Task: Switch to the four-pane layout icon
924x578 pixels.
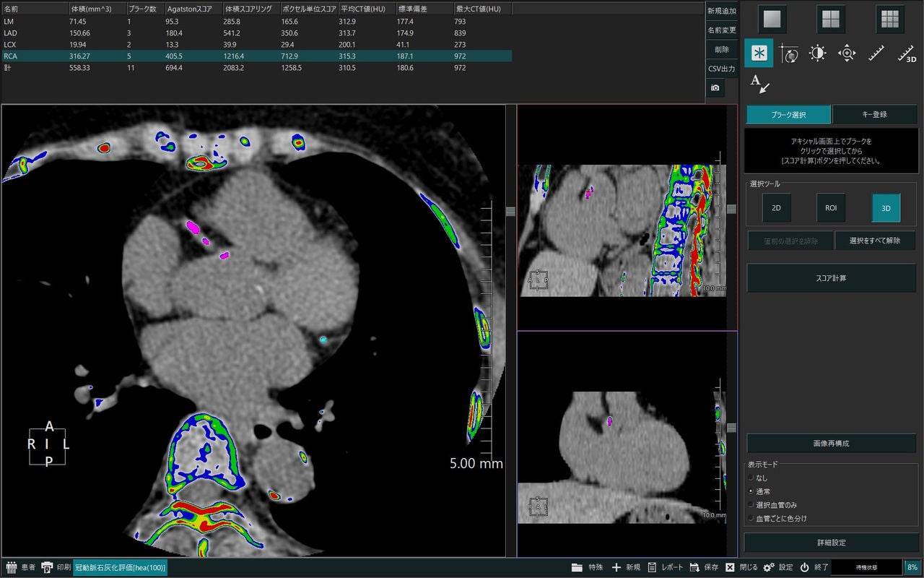Action: [x=831, y=20]
